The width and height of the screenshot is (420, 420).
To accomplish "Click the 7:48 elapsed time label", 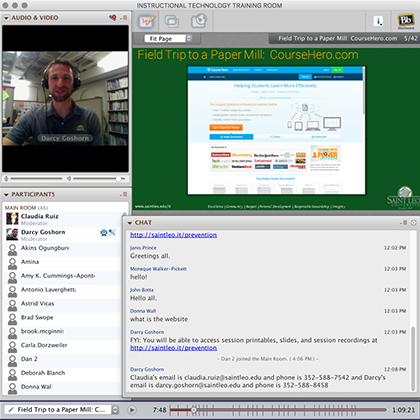I will pyautogui.click(x=159, y=410).
